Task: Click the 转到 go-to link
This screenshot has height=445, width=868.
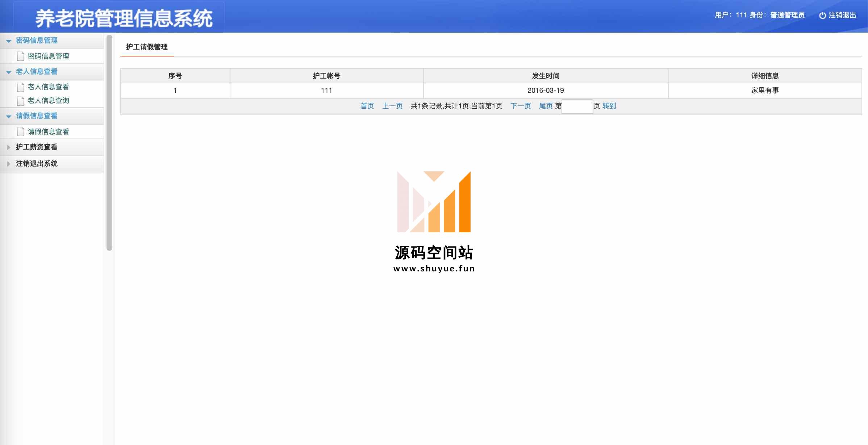Action: 609,106
